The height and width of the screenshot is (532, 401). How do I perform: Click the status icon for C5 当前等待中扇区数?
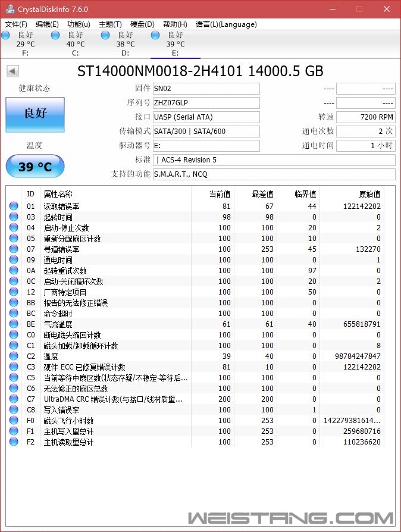(x=14, y=378)
